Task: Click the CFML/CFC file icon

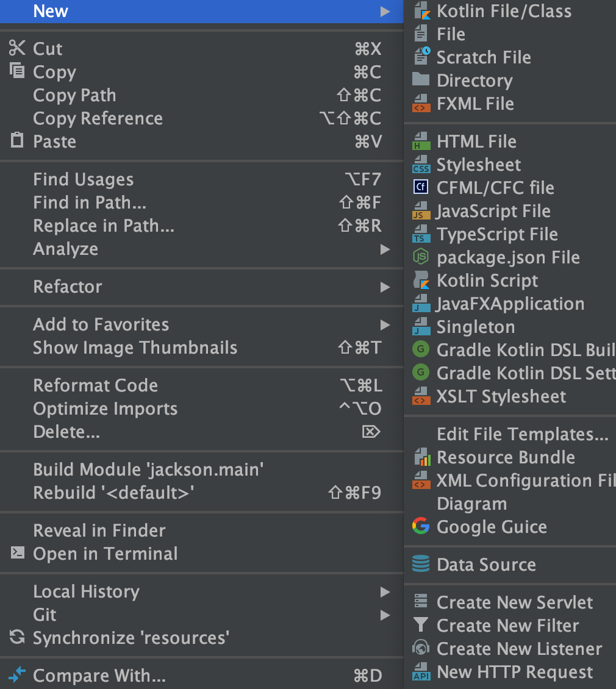Action: (421, 187)
